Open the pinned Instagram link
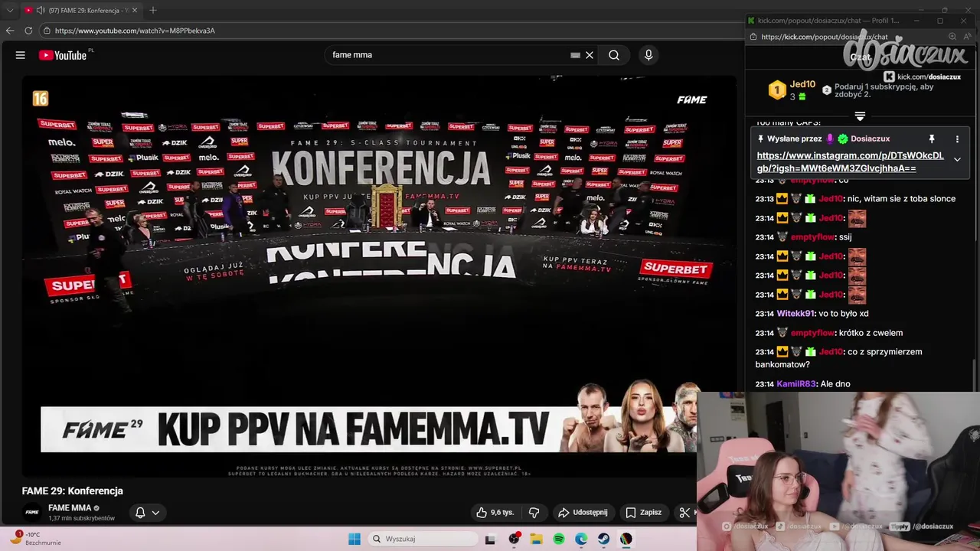The width and height of the screenshot is (980, 551). point(850,162)
